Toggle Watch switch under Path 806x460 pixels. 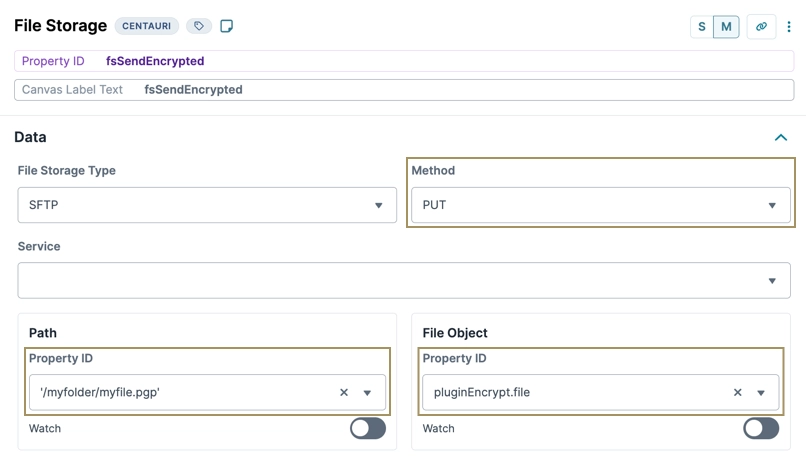pos(368,428)
